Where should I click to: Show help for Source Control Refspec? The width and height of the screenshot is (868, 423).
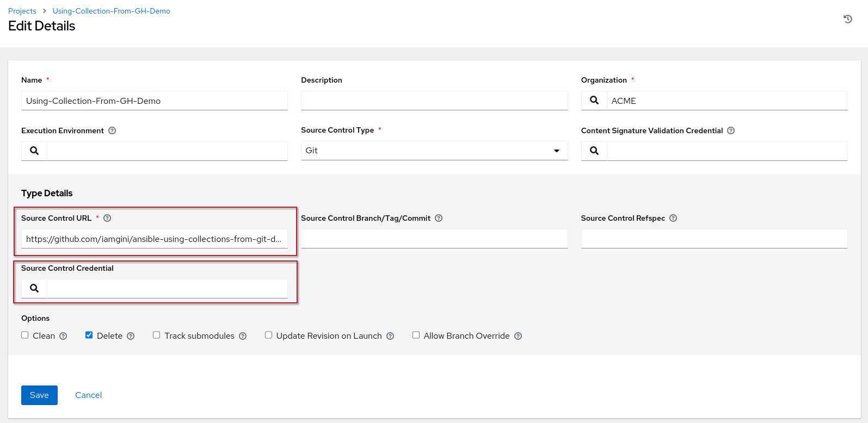[673, 218]
